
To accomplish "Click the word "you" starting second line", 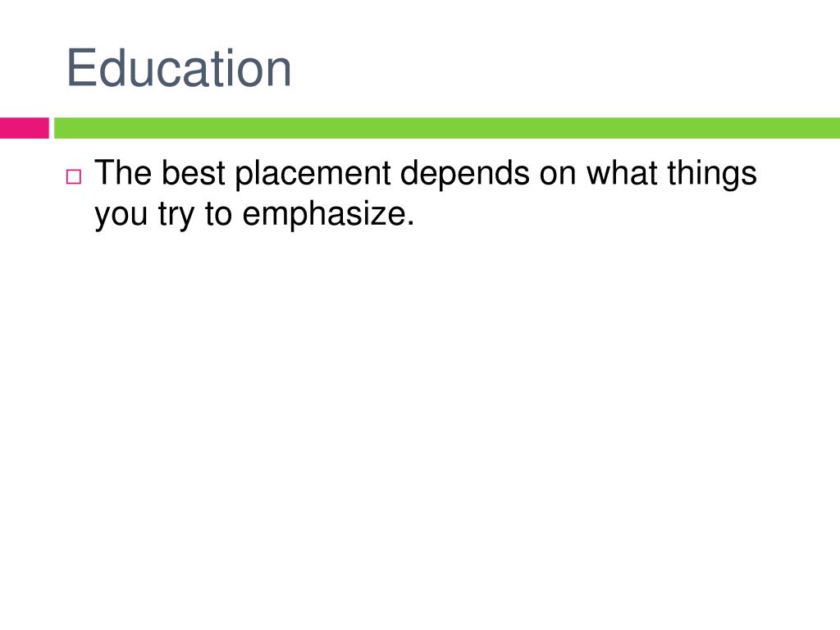I will (121, 216).
